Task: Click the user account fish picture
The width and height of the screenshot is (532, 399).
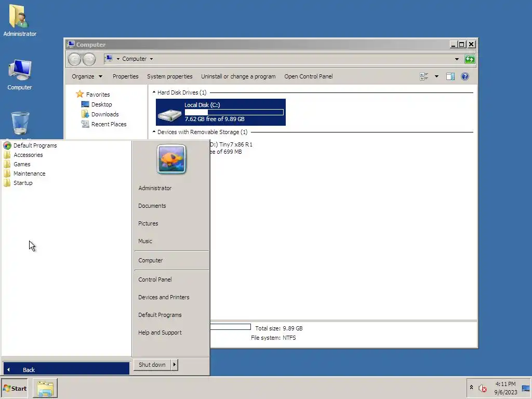Action: [171, 159]
